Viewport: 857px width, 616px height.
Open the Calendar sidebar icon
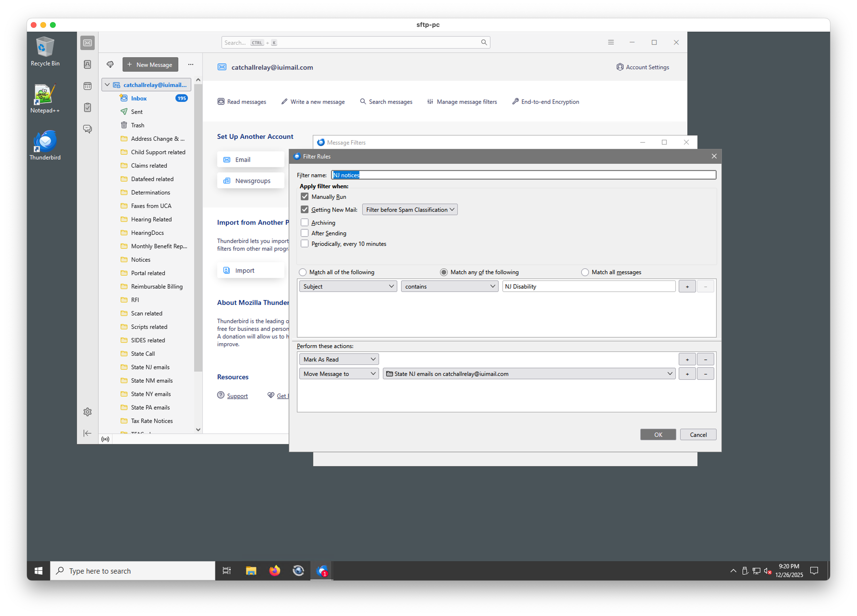click(87, 86)
